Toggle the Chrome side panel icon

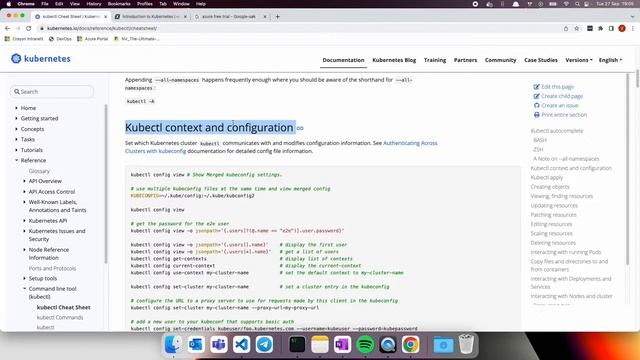[611, 28]
